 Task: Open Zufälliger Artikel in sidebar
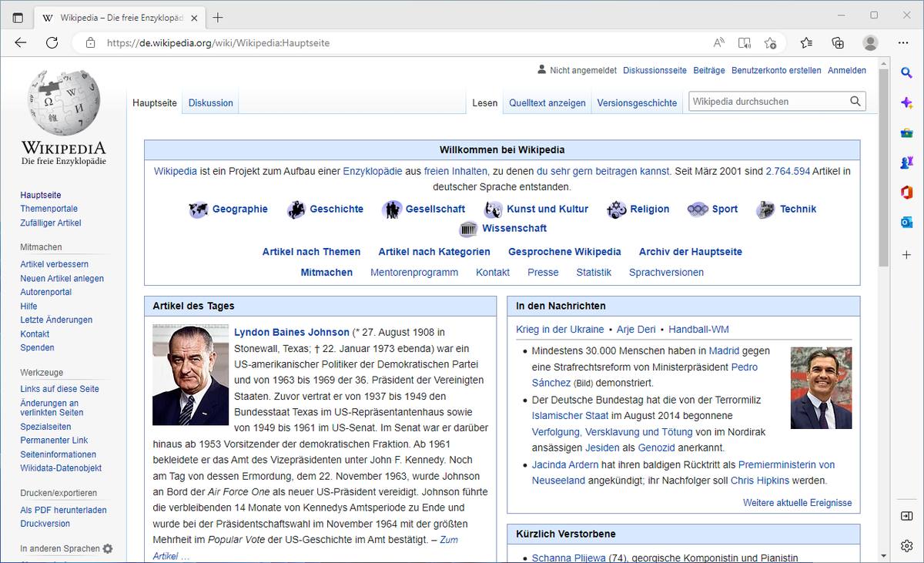(51, 223)
